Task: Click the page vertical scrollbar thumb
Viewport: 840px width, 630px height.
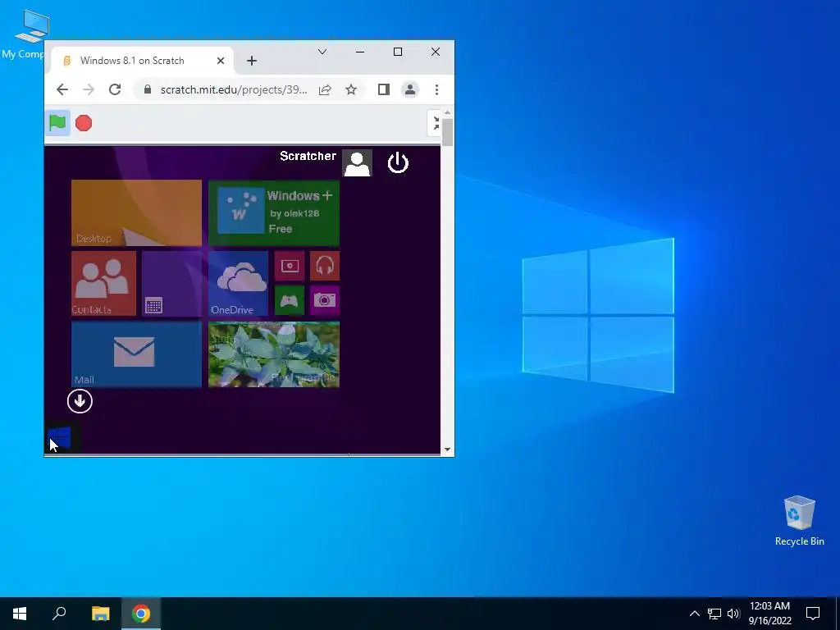Action: tap(447, 132)
